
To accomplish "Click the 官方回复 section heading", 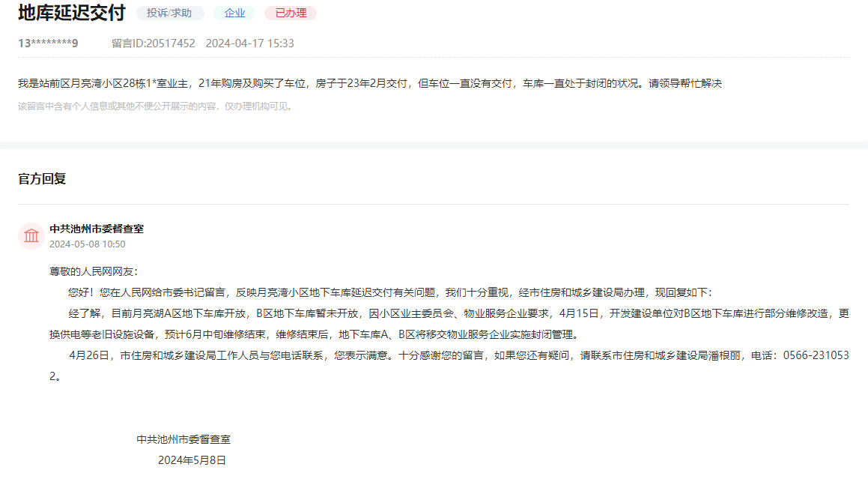I will pyautogui.click(x=42, y=179).
